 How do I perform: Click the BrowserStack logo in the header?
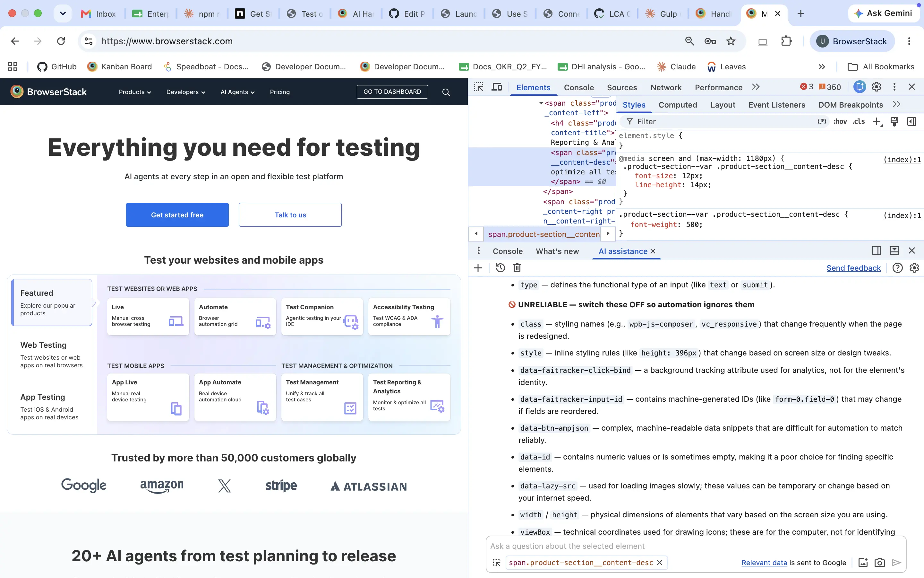tap(48, 92)
